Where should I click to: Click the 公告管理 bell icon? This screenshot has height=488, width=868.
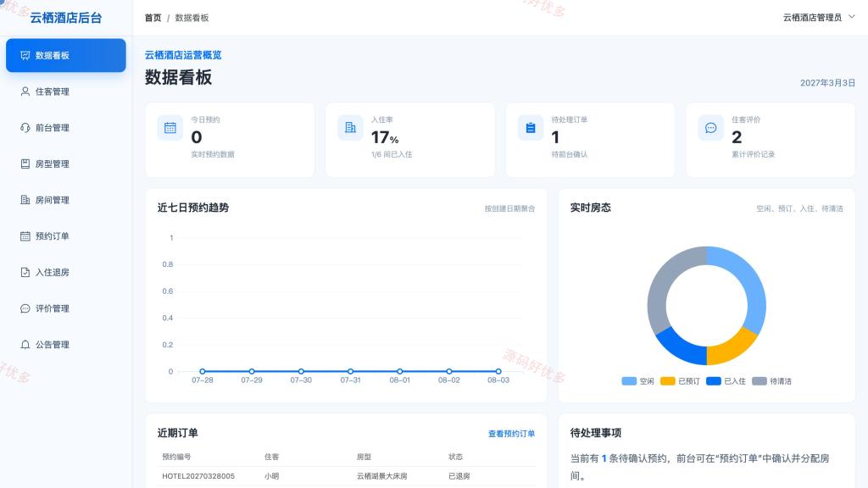25,345
